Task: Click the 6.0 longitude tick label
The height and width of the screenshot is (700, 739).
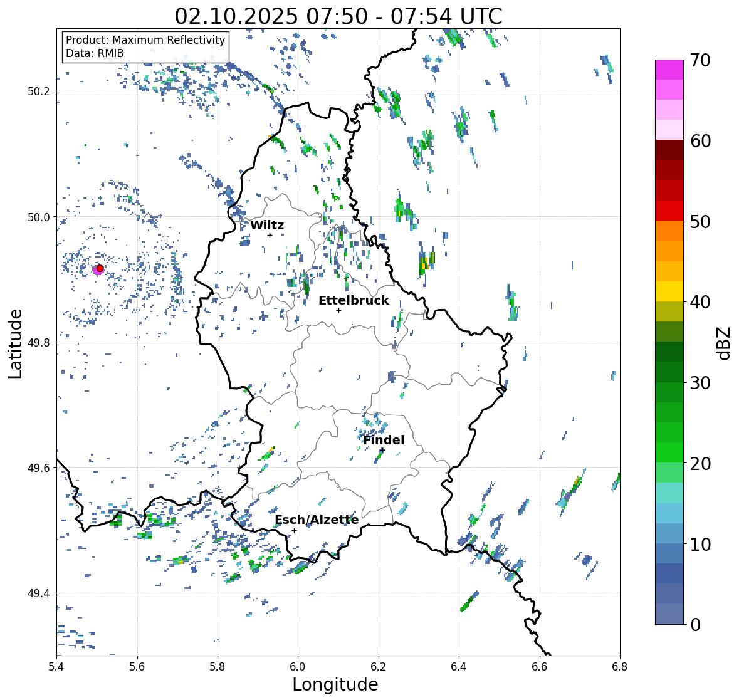Action: click(298, 667)
